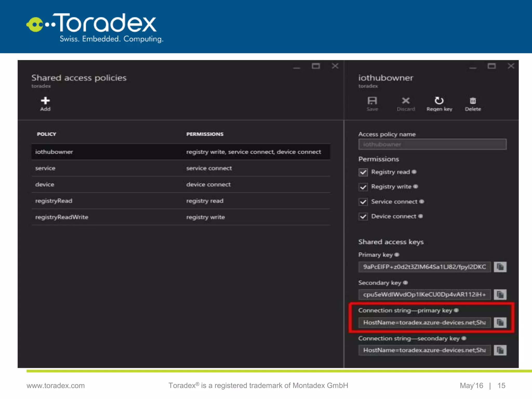Click 'service connect' permissions cell

tap(209, 168)
